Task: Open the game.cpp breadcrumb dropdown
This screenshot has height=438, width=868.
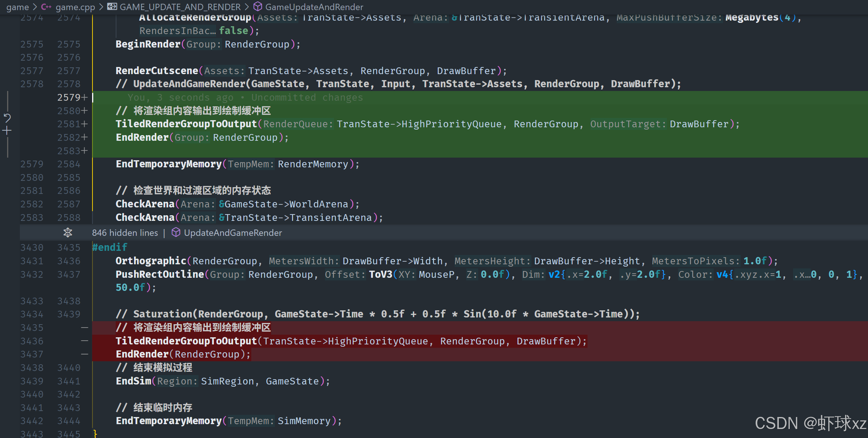Action: point(75,7)
